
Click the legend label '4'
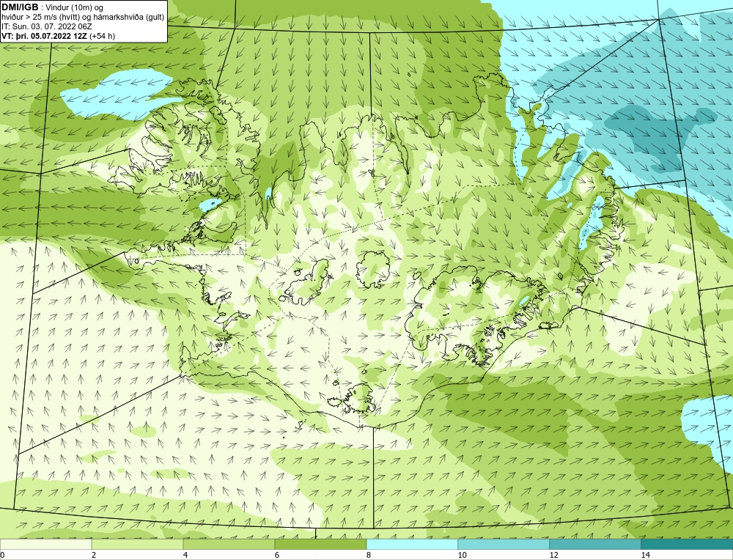[x=185, y=556]
